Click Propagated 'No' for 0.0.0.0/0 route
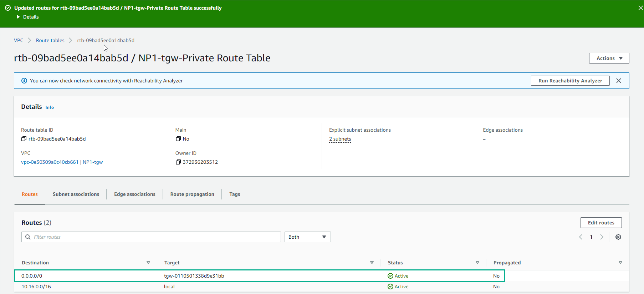Image resolution: width=644 pixels, height=294 pixels. [x=496, y=276]
